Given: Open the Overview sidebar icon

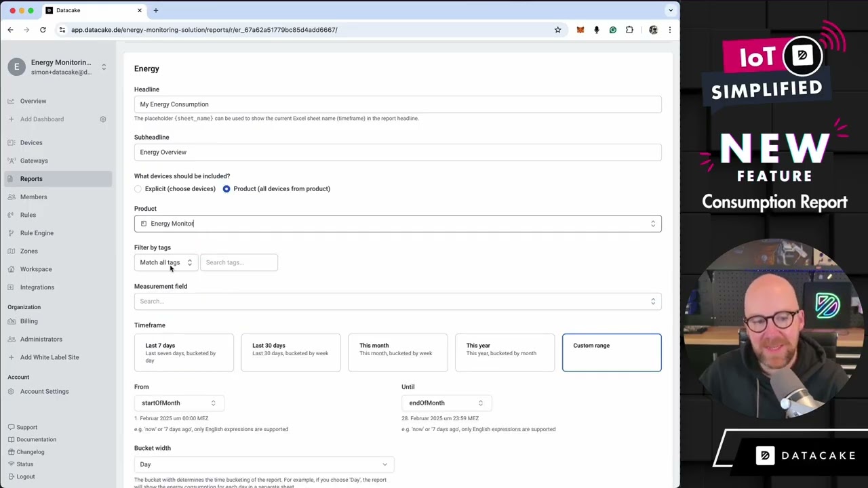Looking at the screenshot, I should tap(11, 101).
